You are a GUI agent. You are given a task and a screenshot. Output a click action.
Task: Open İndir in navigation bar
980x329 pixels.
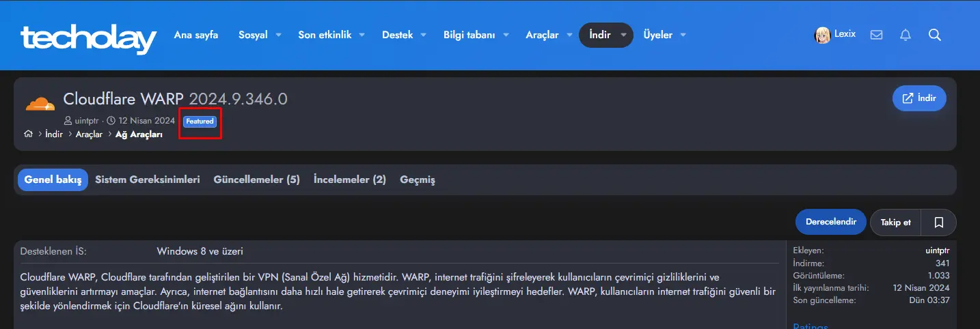click(600, 35)
